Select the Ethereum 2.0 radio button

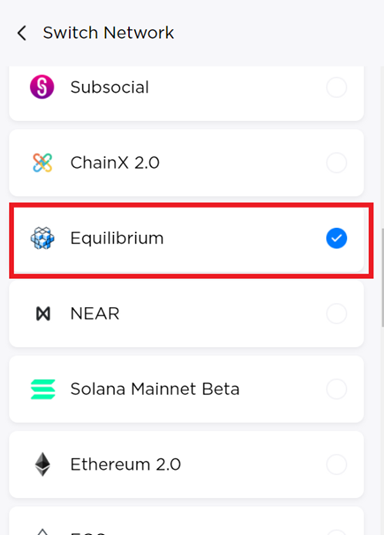[x=337, y=464]
